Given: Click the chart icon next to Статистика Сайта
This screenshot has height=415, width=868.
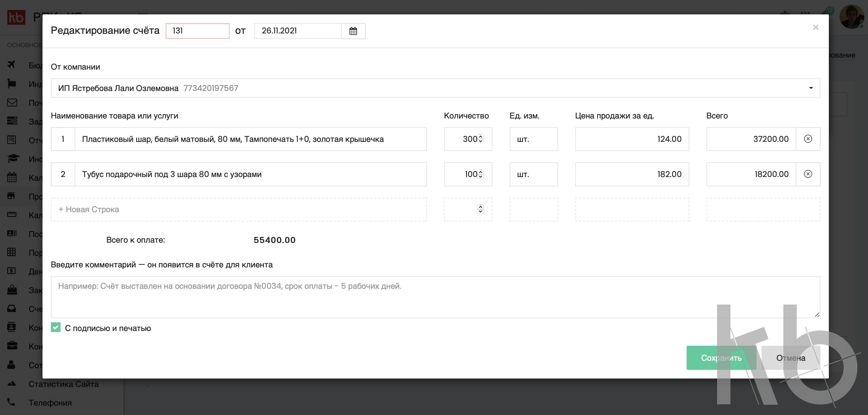Looking at the screenshot, I should tap(11, 384).
